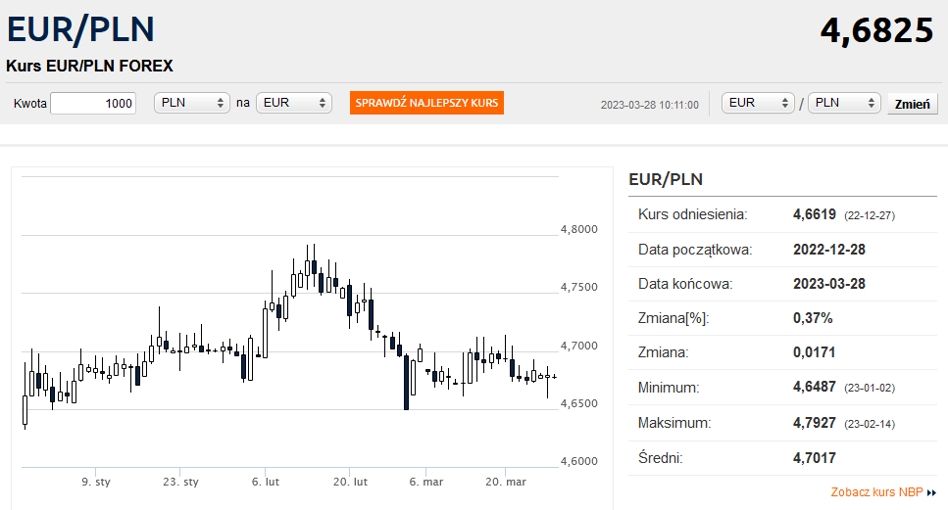The image size is (948, 510).
Task: Open the EUR base pair dropdown
Action: click(758, 103)
